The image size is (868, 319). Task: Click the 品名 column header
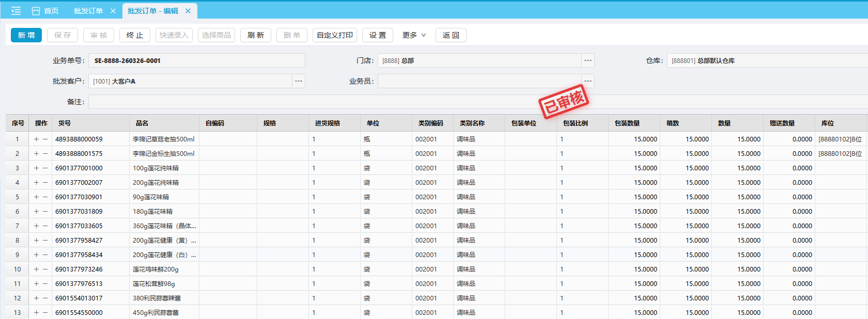pos(142,123)
